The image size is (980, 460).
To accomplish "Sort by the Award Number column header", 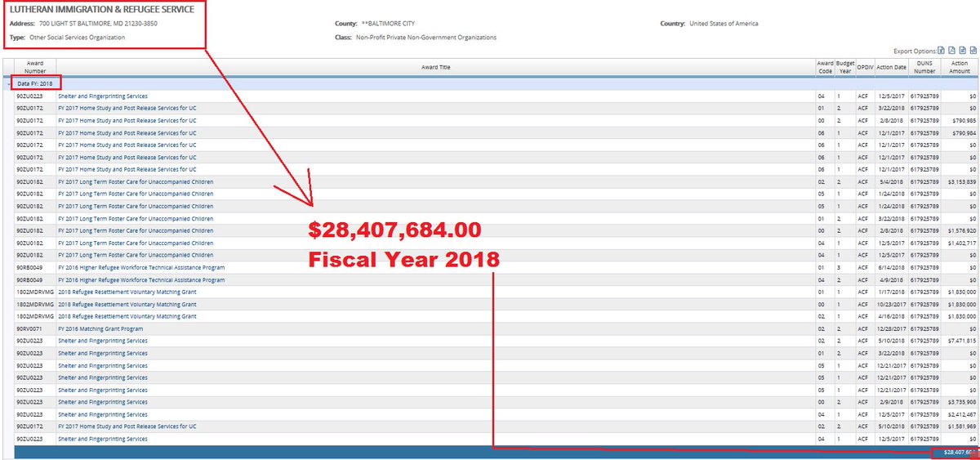I will click(35, 67).
